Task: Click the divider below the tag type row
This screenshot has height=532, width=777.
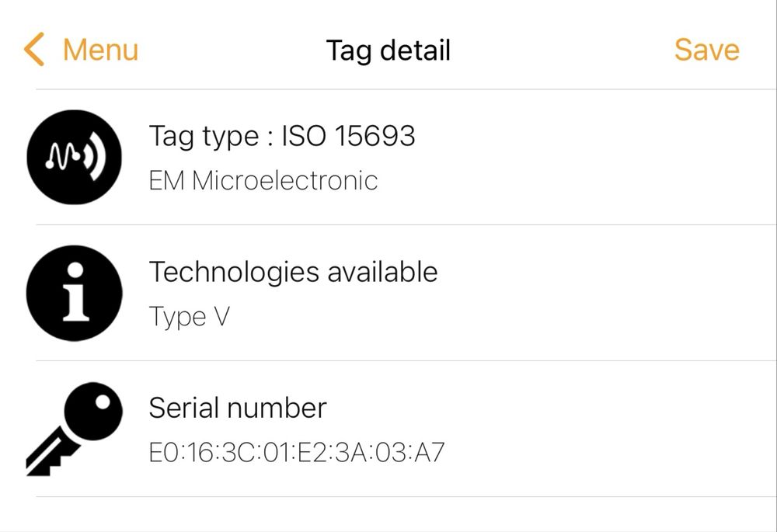Action: coord(404,225)
